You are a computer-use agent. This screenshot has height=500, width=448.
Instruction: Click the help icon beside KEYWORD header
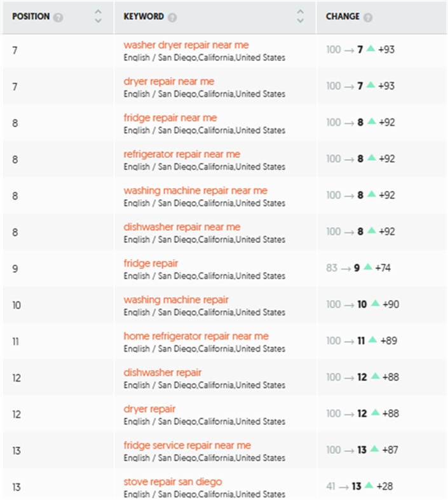point(172,17)
